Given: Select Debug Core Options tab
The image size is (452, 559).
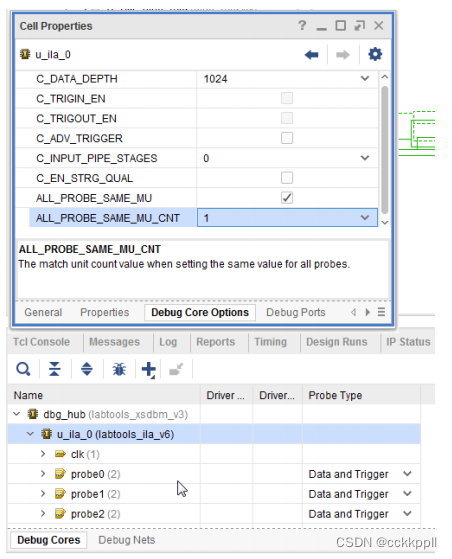Looking at the screenshot, I should pos(200,312).
